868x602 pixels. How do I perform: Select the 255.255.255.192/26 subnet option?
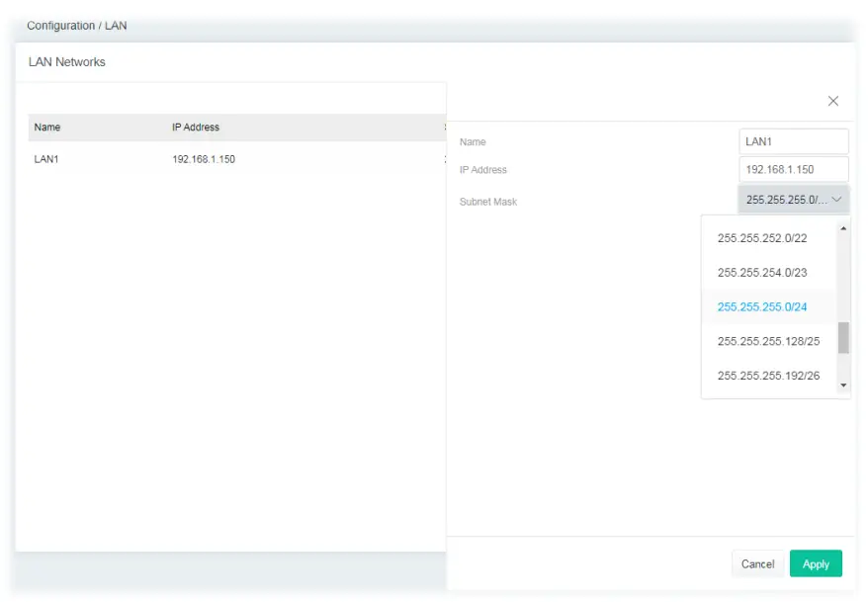tap(768, 376)
